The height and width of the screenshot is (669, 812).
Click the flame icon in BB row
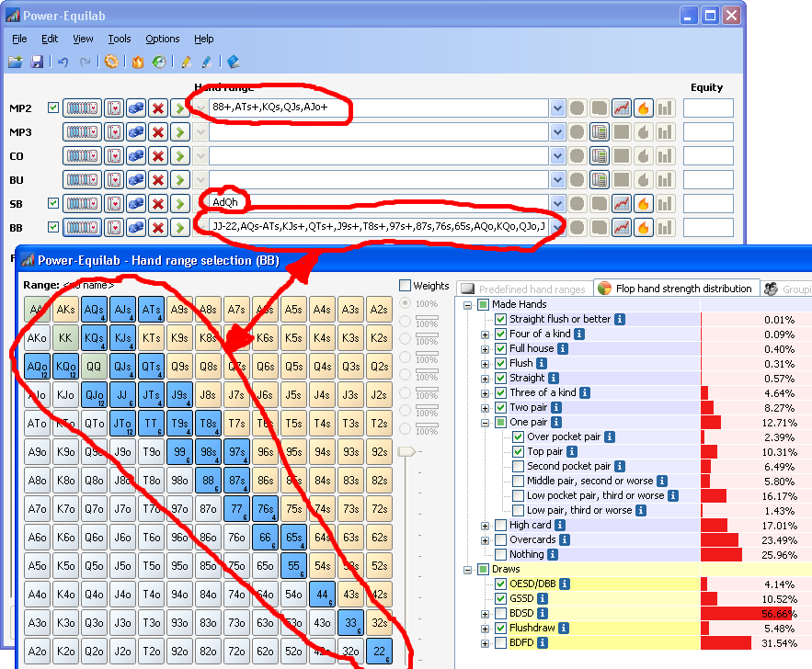(643, 228)
